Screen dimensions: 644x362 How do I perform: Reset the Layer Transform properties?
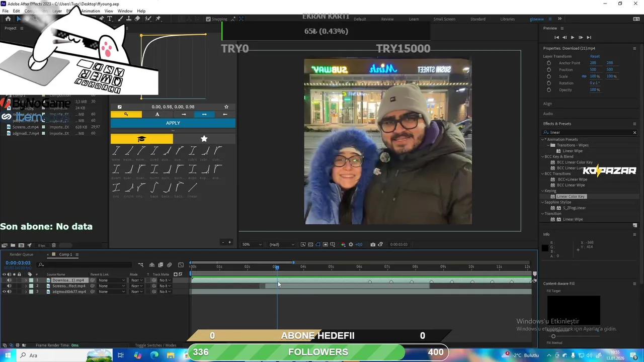595,56
